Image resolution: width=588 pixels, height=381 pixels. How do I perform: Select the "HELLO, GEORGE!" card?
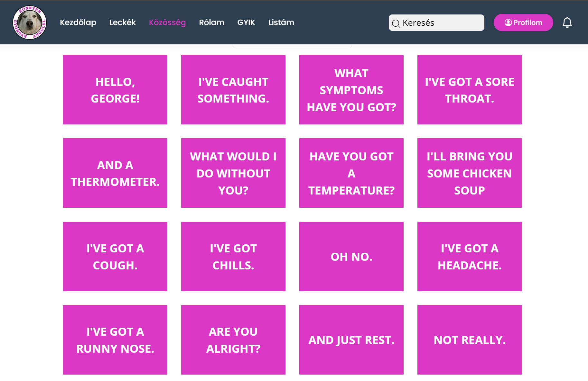tap(115, 90)
